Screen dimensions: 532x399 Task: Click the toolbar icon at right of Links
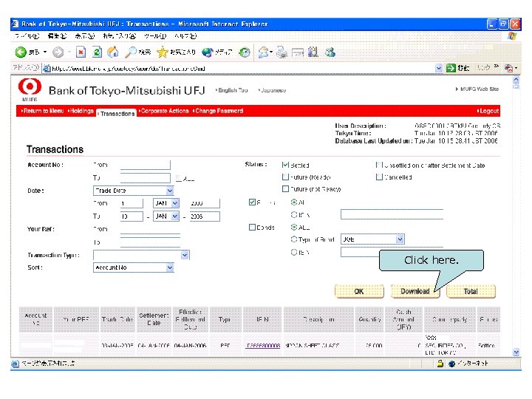click(508, 68)
